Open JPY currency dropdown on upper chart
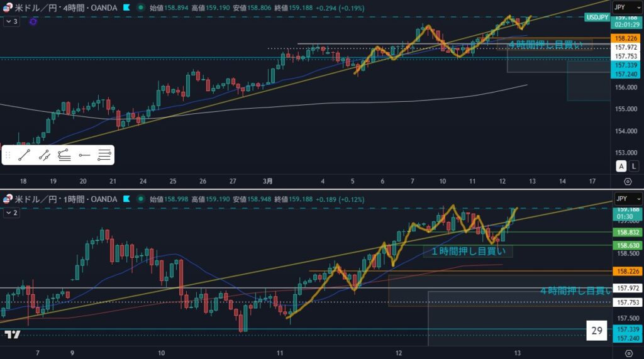The height and width of the screenshot is (359, 644). [x=626, y=8]
